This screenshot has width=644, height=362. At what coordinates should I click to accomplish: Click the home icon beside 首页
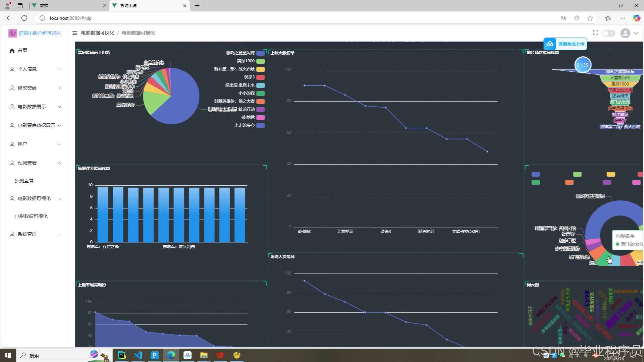[x=12, y=50]
